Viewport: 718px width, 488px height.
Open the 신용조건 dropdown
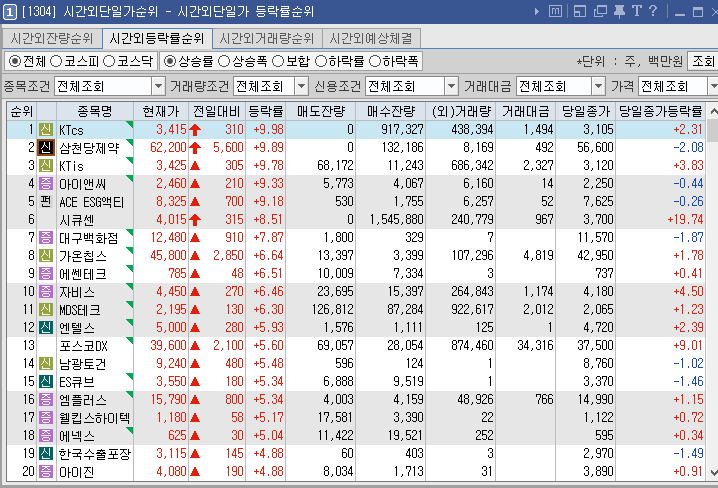(x=451, y=86)
